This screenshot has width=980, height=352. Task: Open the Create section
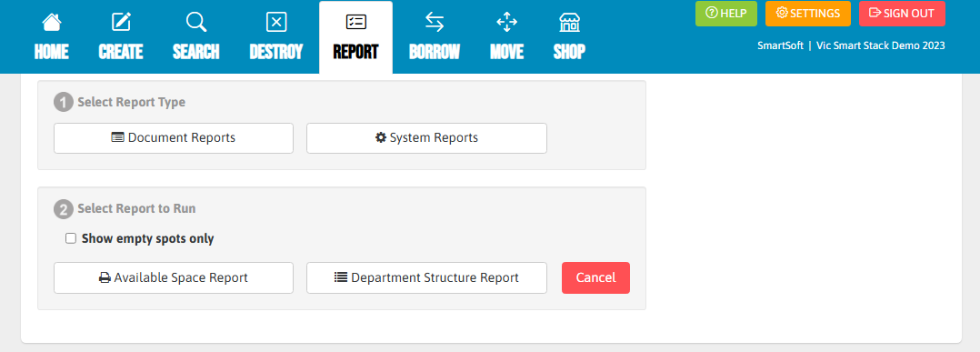click(x=121, y=37)
